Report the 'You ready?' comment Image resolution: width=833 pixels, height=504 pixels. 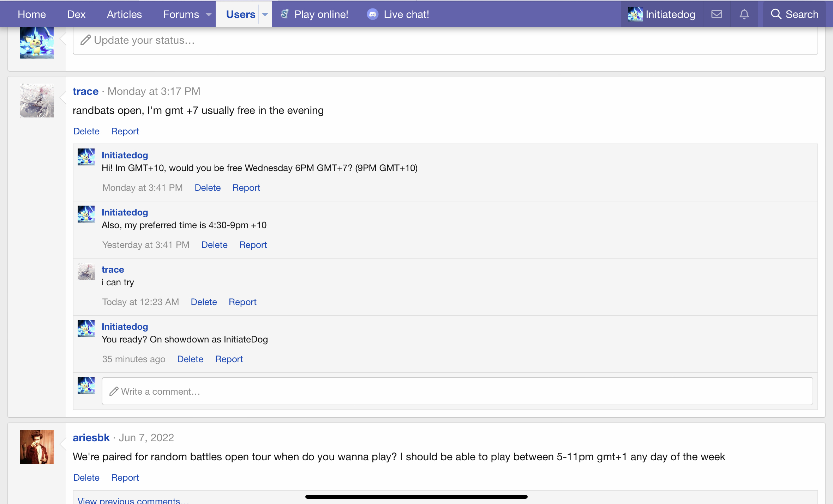point(229,359)
